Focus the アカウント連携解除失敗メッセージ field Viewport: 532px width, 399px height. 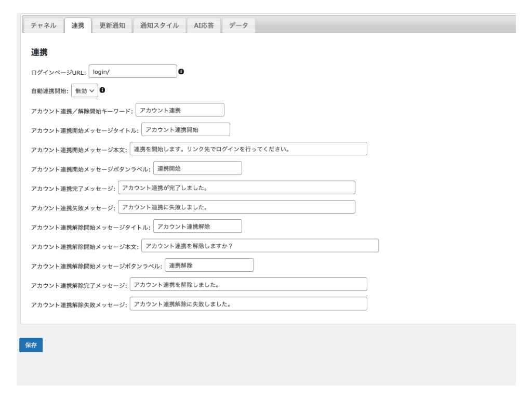(248, 303)
